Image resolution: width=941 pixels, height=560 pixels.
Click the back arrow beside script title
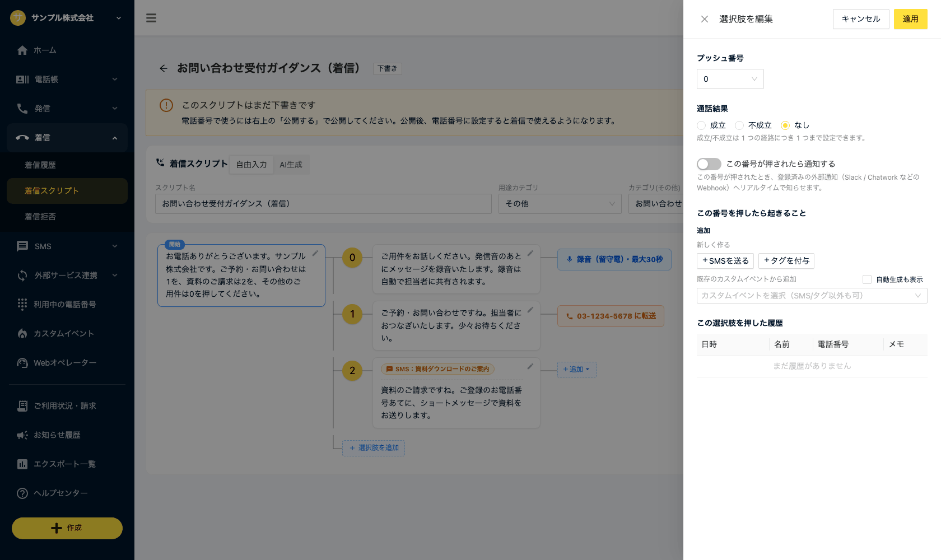[x=164, y=68]
